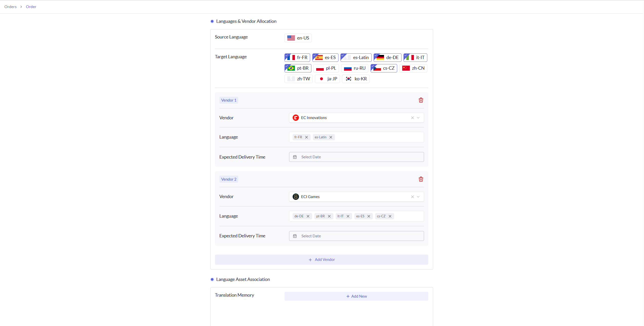The height and width of the screenshot is (326, 644).
Task: Click the Add Vendor button
Action: click(321, 259)
